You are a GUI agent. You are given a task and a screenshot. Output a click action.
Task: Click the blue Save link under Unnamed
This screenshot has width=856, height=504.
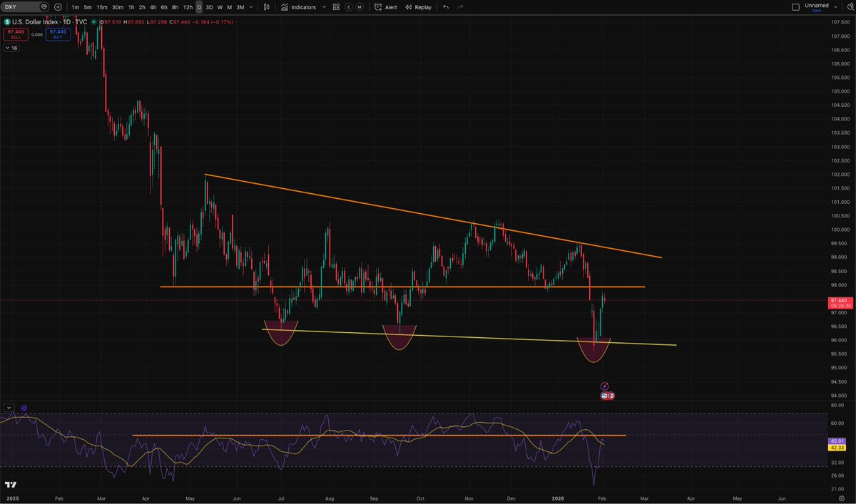pos(817,10)
